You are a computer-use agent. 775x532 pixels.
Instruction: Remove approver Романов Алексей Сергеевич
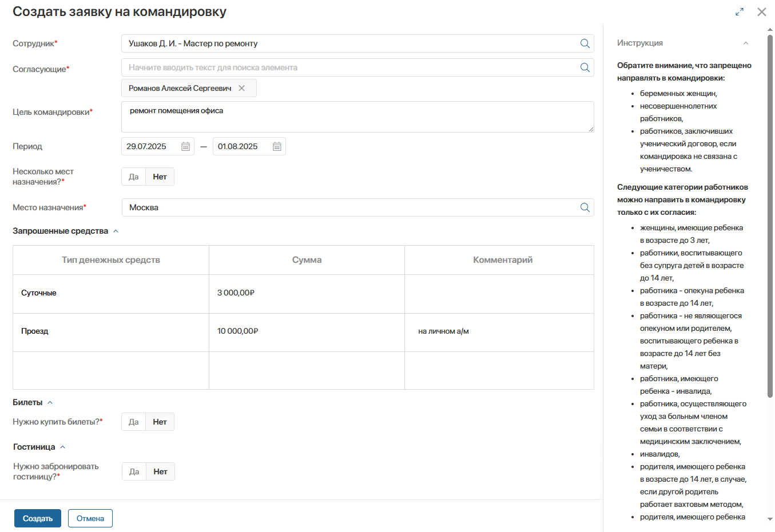(242, 88)
